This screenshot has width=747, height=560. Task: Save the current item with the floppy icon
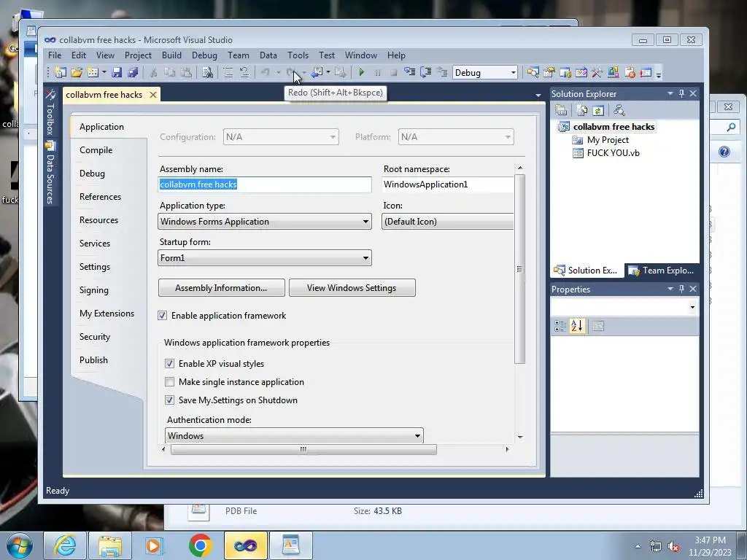[x=117, y=72]
